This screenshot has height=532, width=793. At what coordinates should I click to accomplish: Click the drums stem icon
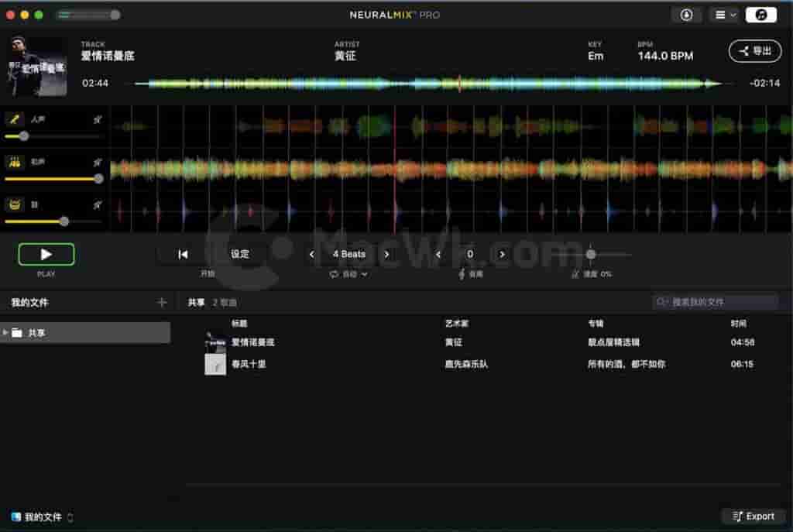15,204
